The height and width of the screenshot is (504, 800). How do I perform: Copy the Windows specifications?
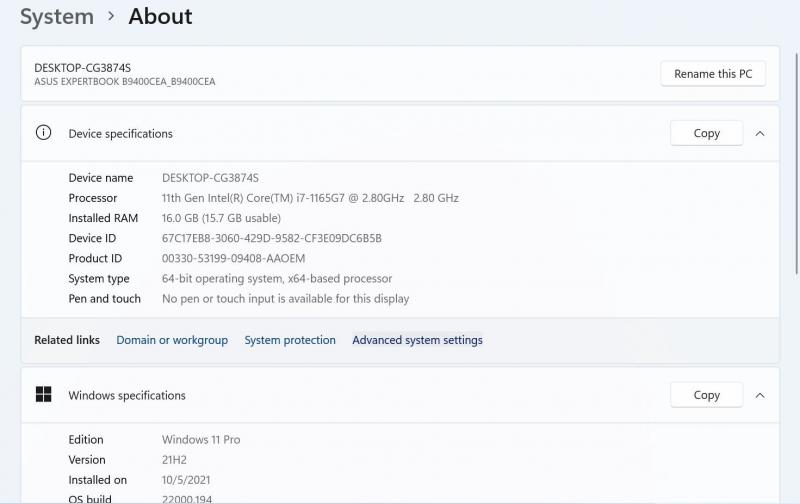pyautogui.click(x=706, y=395)
